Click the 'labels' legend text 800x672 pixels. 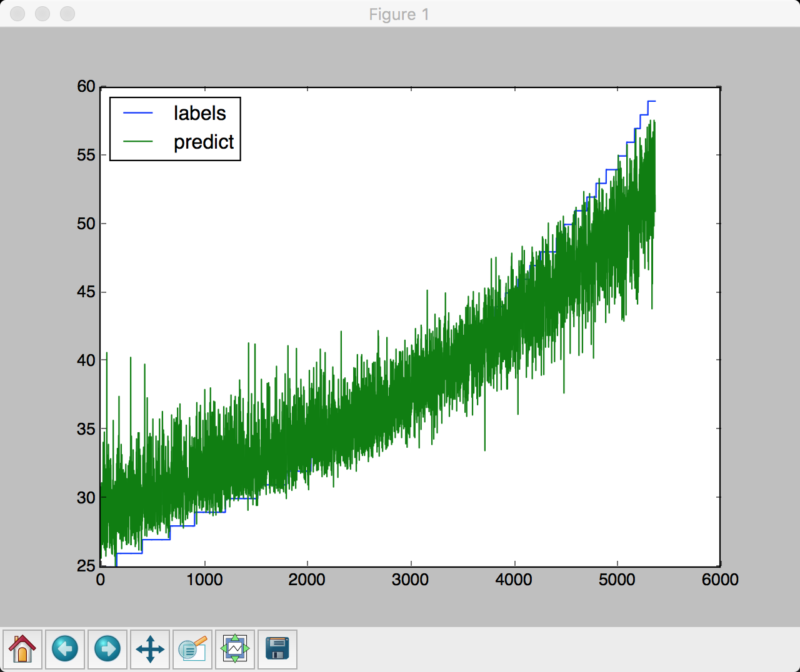tap(199, 113)
